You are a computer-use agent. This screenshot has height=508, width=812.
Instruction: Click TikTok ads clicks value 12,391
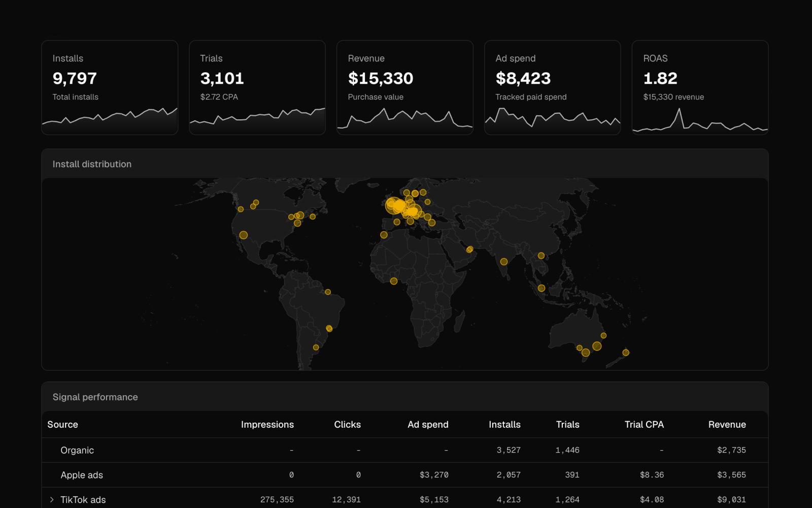pyautogui.click(x=347, y=500)
